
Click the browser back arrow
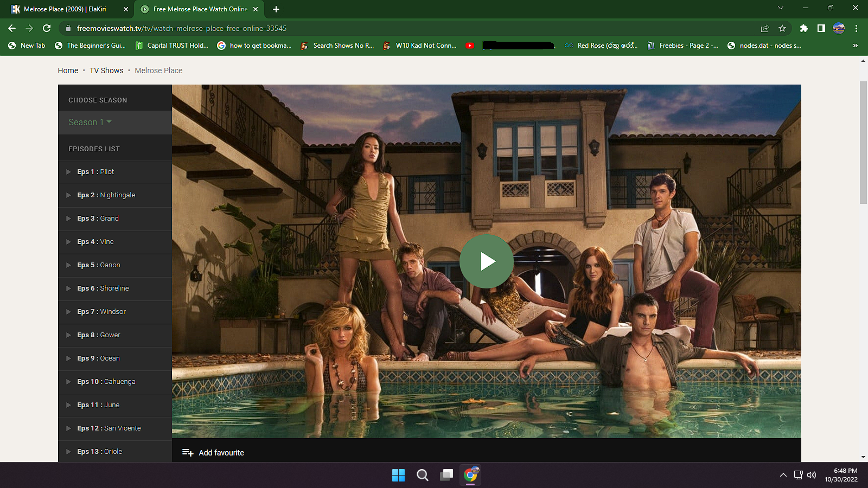point(12,28)
